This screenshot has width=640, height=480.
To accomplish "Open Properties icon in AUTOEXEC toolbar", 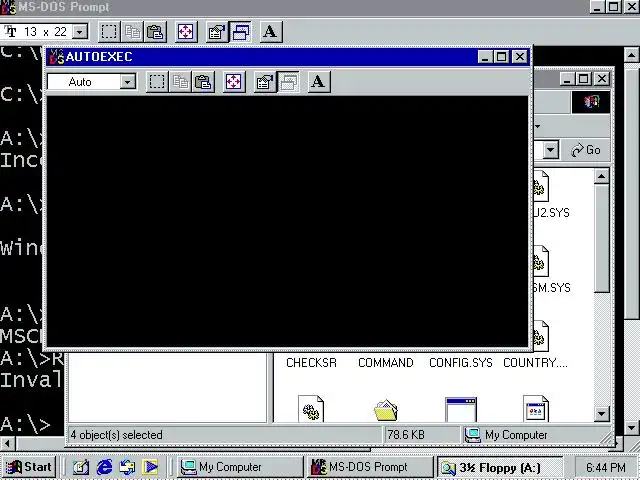I will pyautogui.click(x=264, y=82).
